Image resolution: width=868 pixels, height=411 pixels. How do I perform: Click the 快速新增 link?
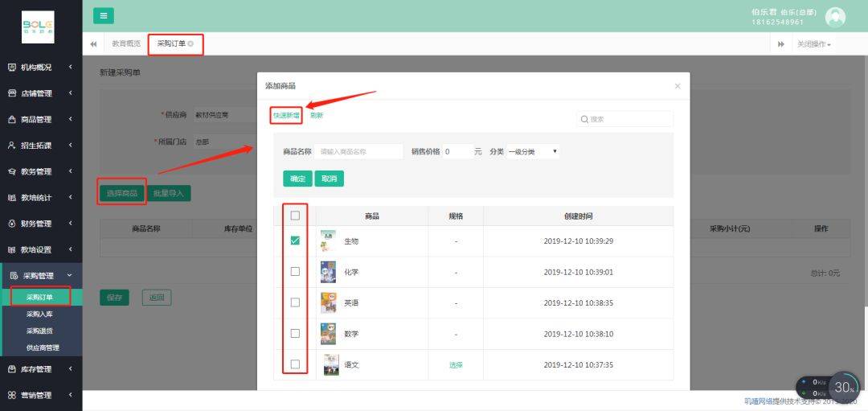[286, 115]
